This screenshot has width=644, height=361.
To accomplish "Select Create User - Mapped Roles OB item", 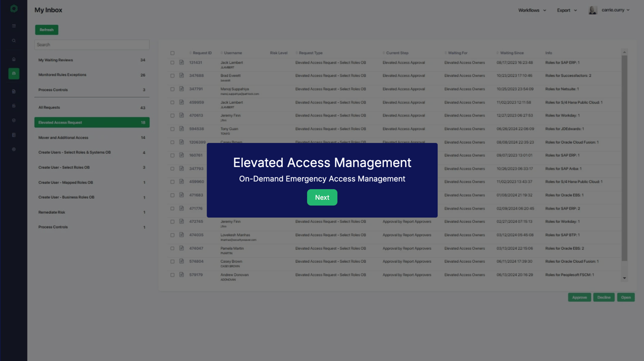I will (x=92, y=182).
